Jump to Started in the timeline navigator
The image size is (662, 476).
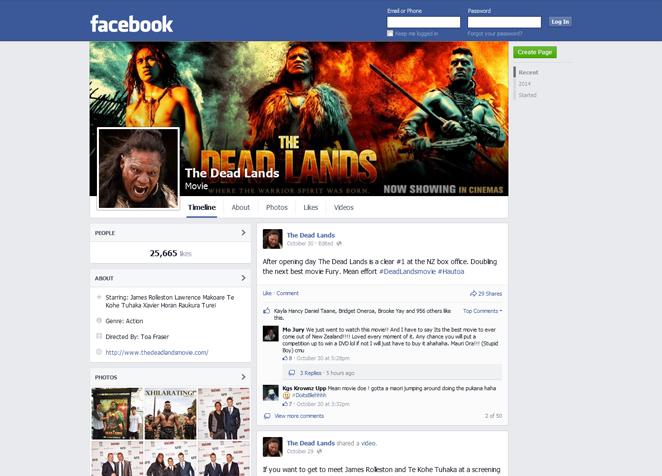[x=527, y=95]
